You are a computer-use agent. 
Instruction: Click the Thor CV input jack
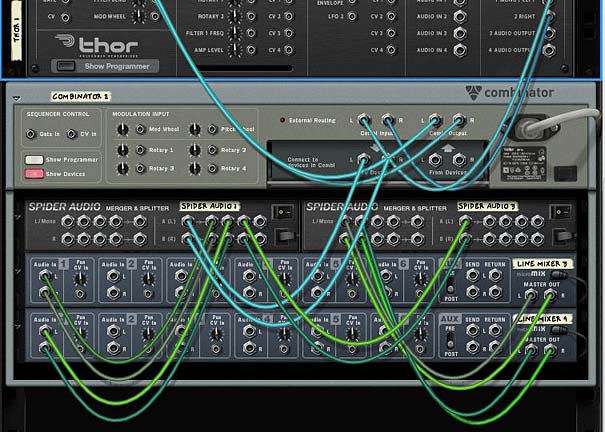tap(66, 17)
